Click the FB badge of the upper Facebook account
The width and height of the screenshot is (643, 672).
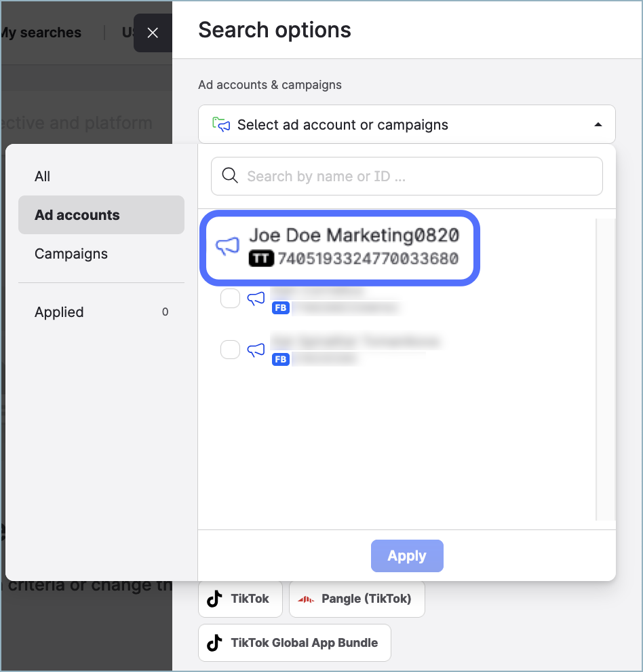pos(280,307)
